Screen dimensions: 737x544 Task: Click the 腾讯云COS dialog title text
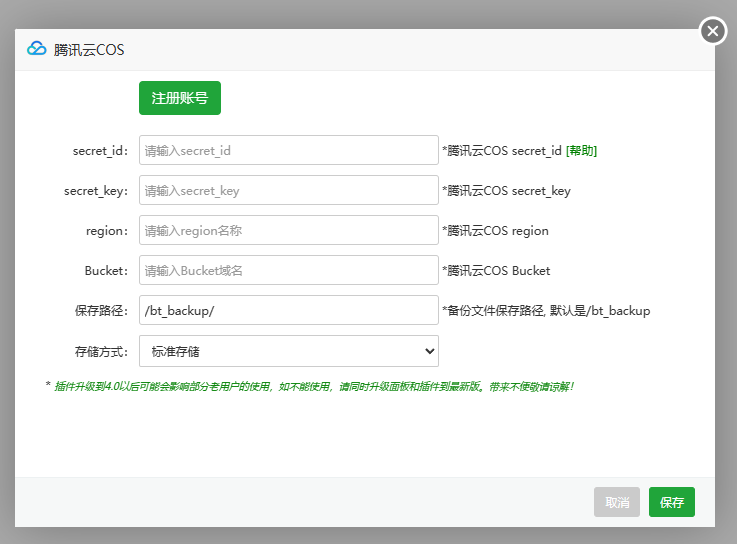click(x=89, y=50)
